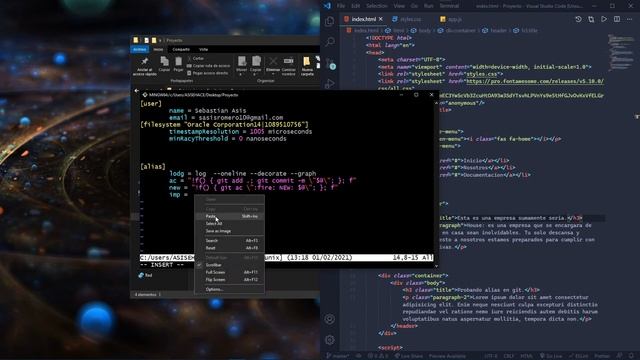Open the Run menu in VS Code
640x360 pixels.
pyautogui.click(x=429, y=6)
